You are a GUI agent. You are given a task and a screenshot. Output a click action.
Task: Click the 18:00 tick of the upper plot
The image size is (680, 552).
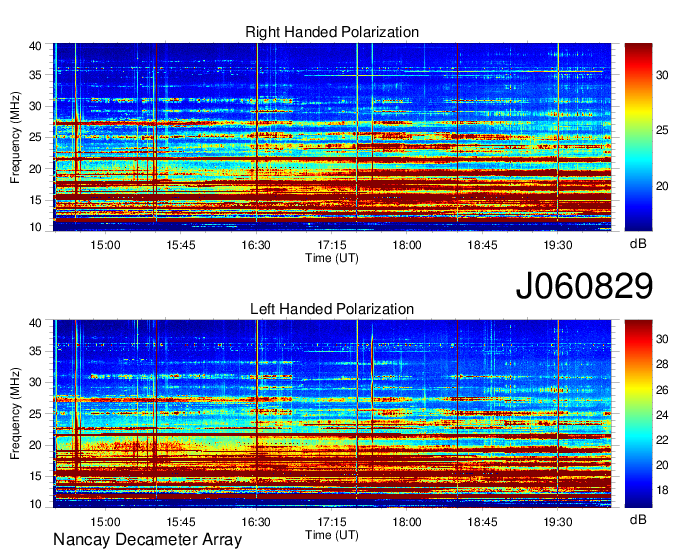pyautogui.click(x=407, y=245)
